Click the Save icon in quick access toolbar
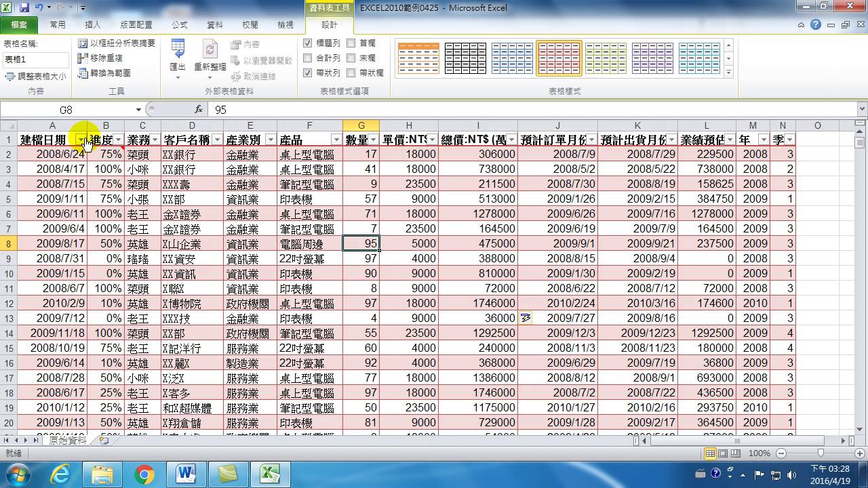The width and height of the screenshot is (868, 488). pyautogui.click(x=24, y=8)
